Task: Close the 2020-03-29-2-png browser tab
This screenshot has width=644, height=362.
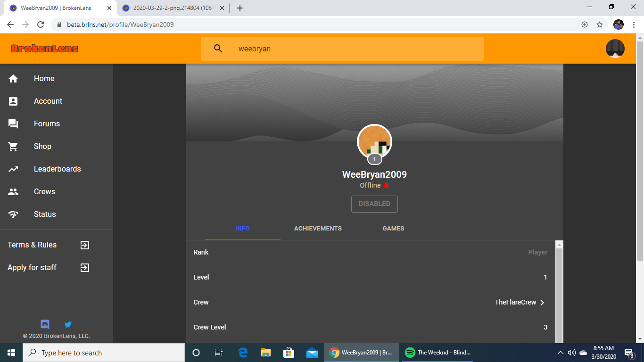Action: 222,8
